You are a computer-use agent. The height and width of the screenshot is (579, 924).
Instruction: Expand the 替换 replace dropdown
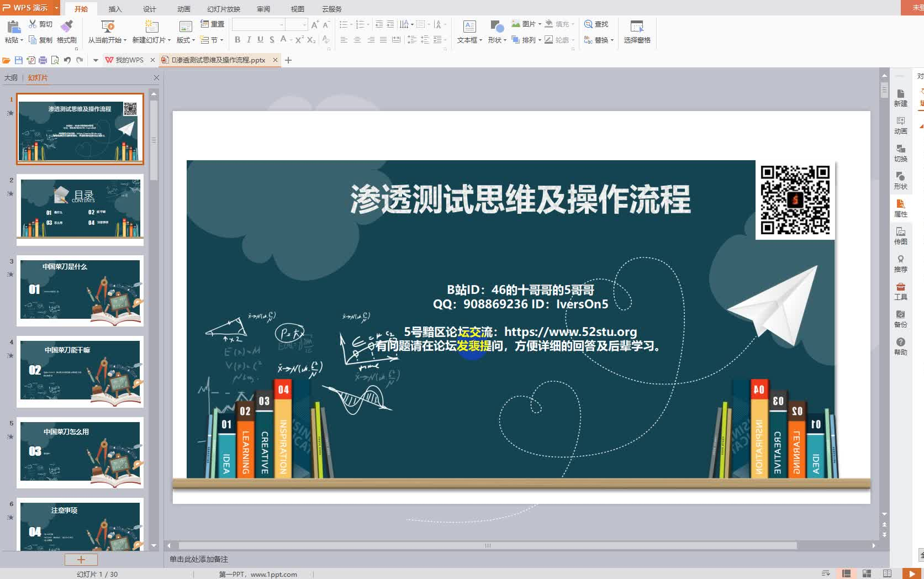[612, 40]
